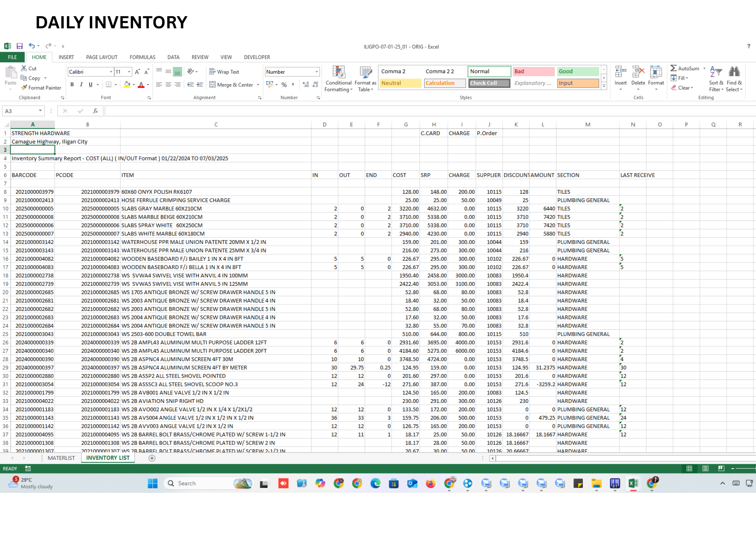Click Decrease Decimal icon
This screenshot has width=756, height=534.
pos(315,85)
